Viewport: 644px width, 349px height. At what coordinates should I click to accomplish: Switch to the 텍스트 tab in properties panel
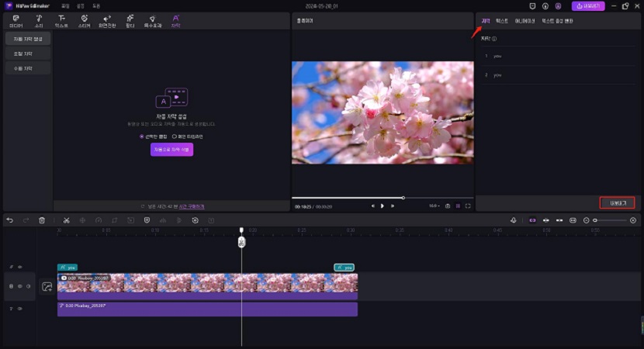(503, 21)
